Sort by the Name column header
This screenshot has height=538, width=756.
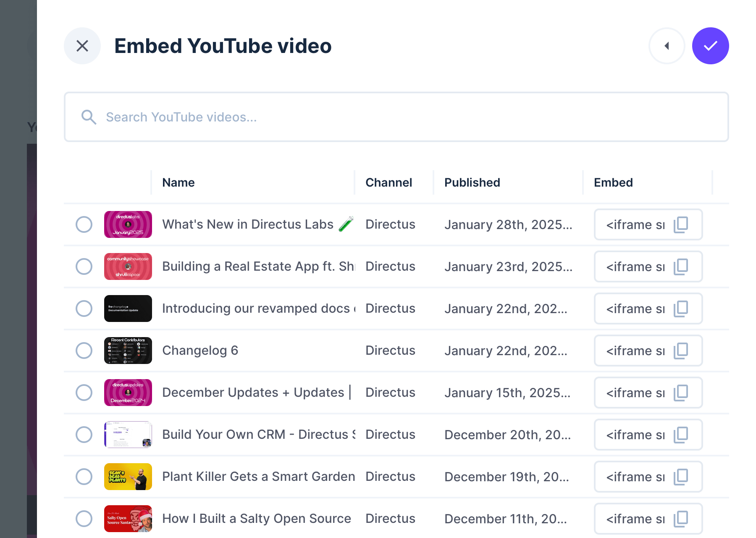pyautogui.click(x=178, y=182)
